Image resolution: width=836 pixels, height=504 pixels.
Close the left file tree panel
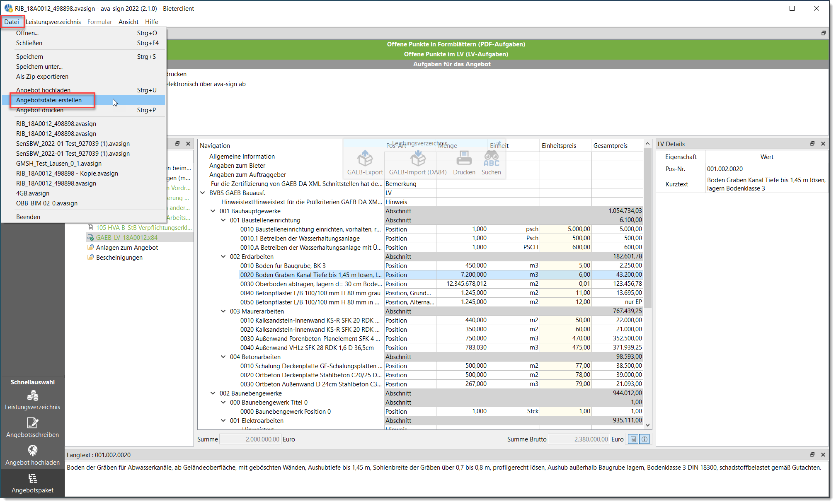[188, 144]
